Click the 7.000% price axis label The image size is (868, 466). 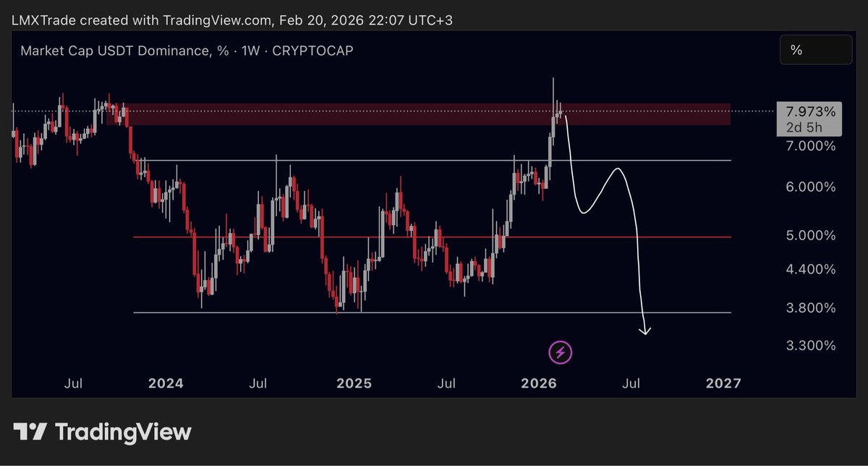coord(810,146)
